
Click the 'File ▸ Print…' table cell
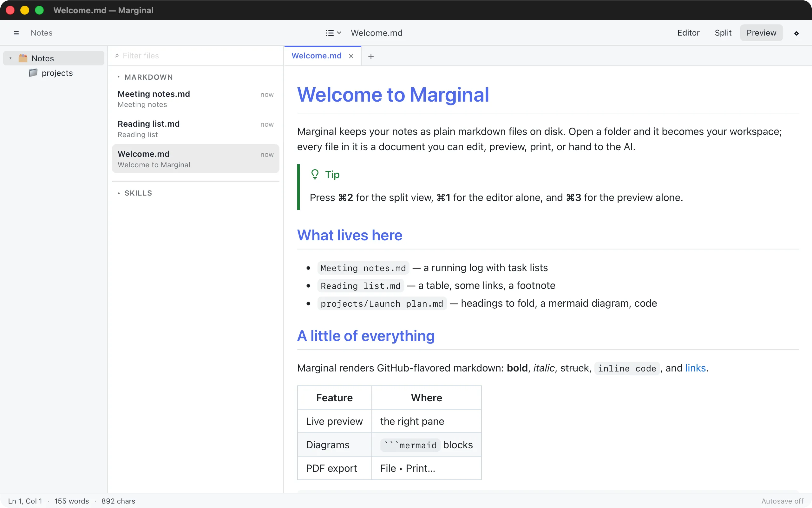coord(427,468)
